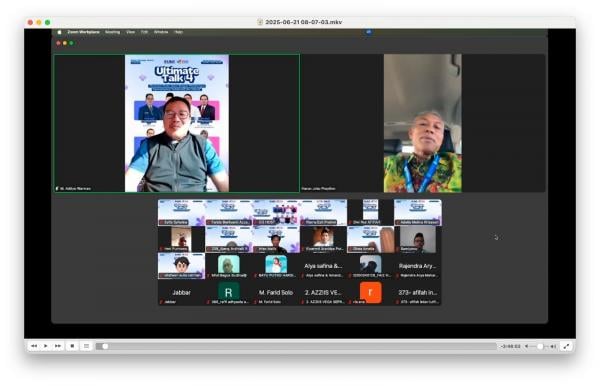Click the fast-forward button
This screenshot has width=600, height=386.
57,346
